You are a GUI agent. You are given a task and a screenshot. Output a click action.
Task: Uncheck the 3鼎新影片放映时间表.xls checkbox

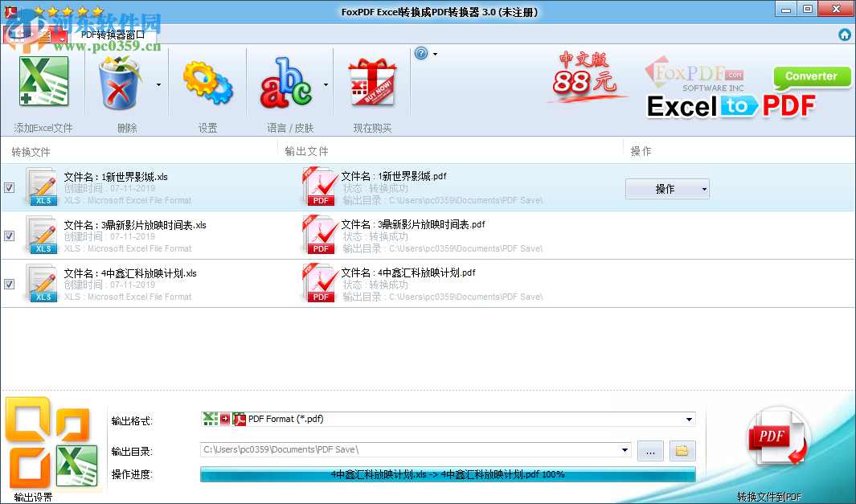[10, 236]
